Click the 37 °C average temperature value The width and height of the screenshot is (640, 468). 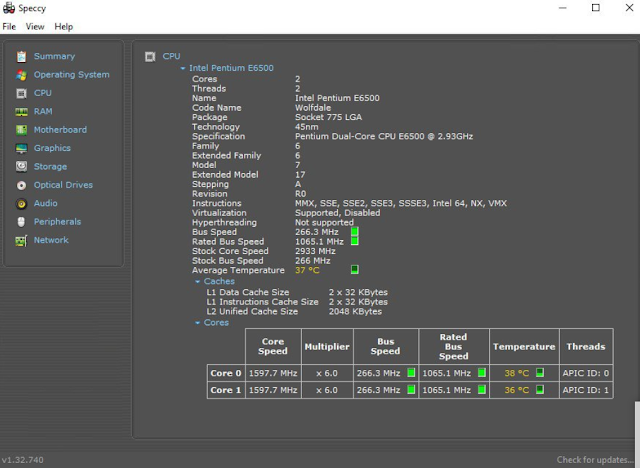pos(307,270)
